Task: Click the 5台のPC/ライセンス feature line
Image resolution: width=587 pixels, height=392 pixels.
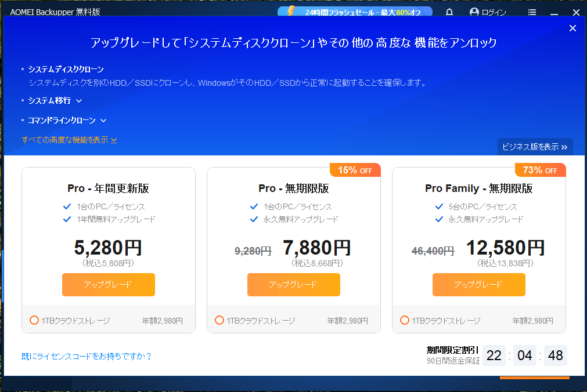Action: point(482,207)
